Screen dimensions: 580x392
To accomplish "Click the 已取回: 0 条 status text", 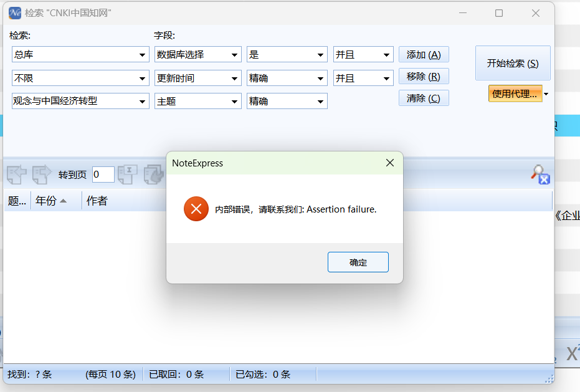I will (176, 374).
